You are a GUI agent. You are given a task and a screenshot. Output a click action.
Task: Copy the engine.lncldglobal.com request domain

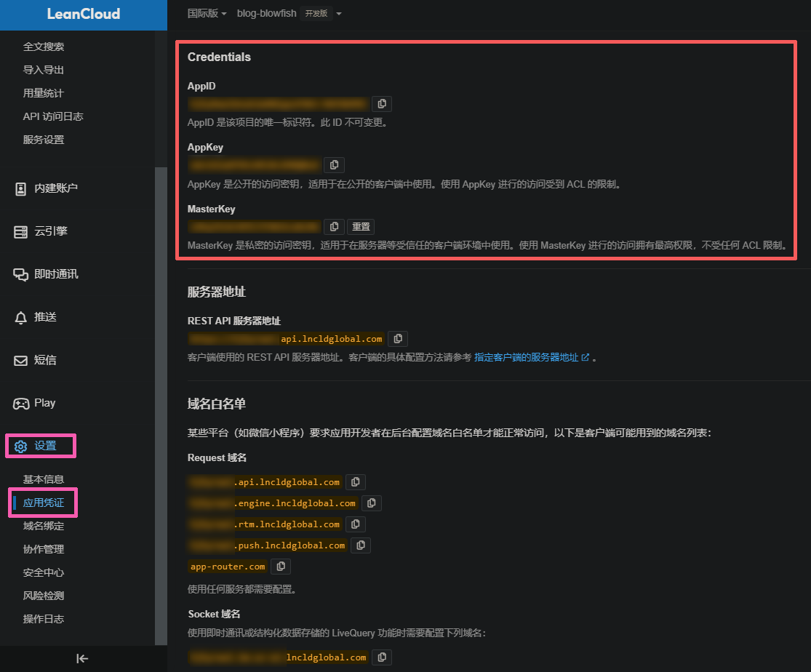371,503
